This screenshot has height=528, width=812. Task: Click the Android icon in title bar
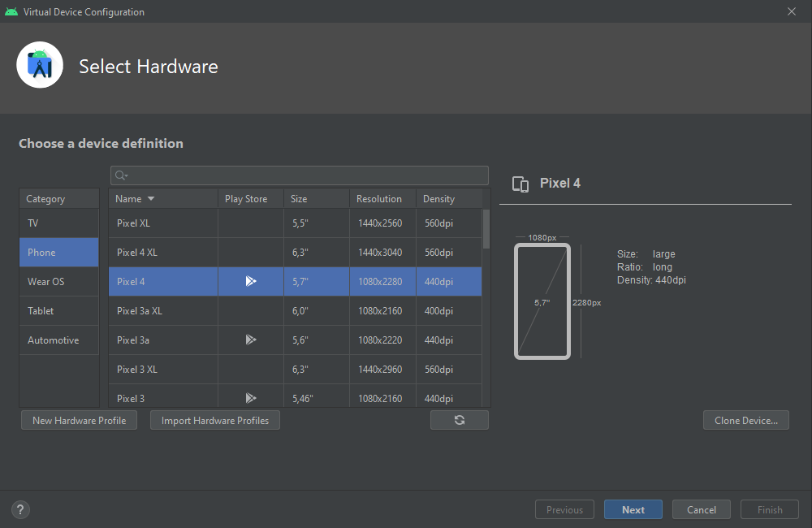point(11,11)
